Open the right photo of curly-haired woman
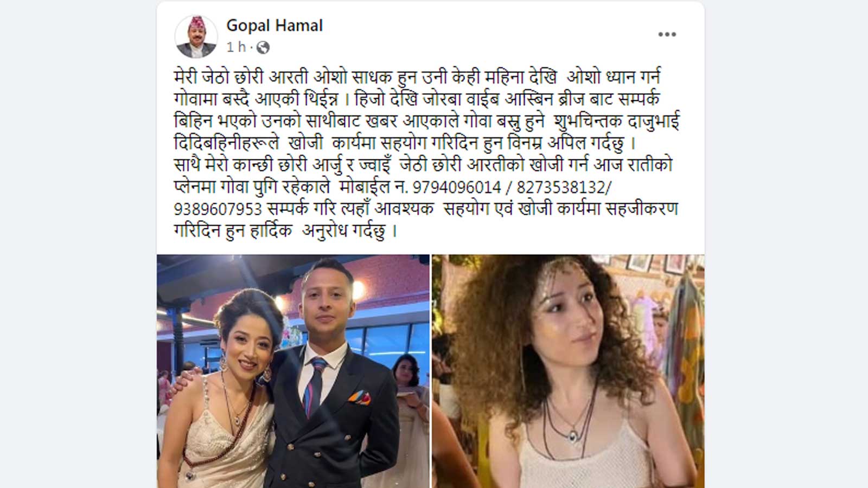The height and width of the screenshot is (488, 868). [568, 371]
